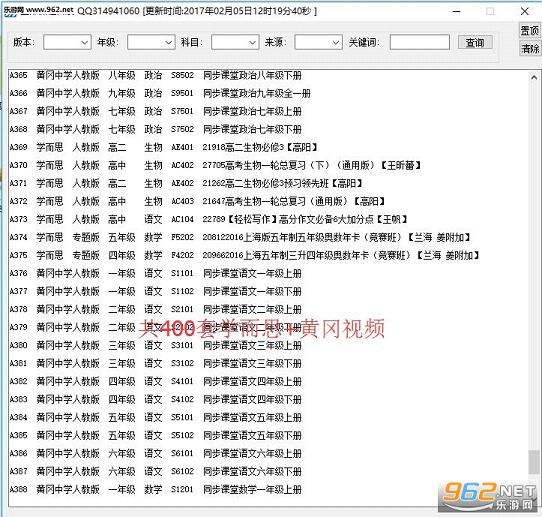Click the scrollbar up arrow
This screenshot has width=542, height=517.
coord(534,78)
